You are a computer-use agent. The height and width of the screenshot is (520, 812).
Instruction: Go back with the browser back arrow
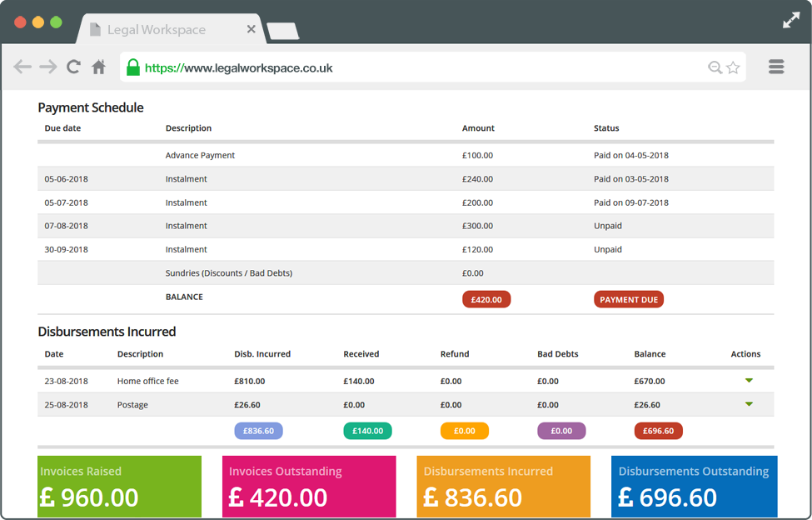coord(22,67)
